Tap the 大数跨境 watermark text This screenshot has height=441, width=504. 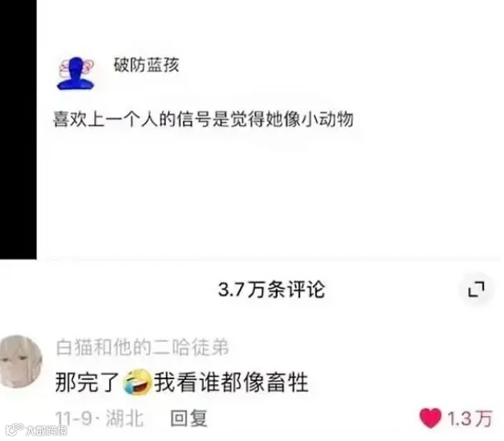click(47, 431)
